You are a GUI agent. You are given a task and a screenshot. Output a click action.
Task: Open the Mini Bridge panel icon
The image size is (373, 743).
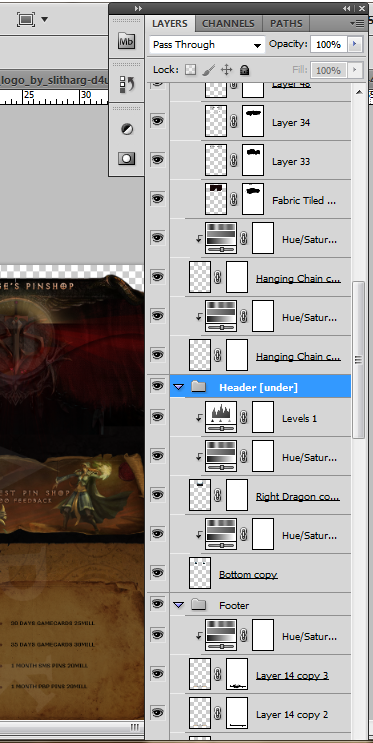(126, 41)
